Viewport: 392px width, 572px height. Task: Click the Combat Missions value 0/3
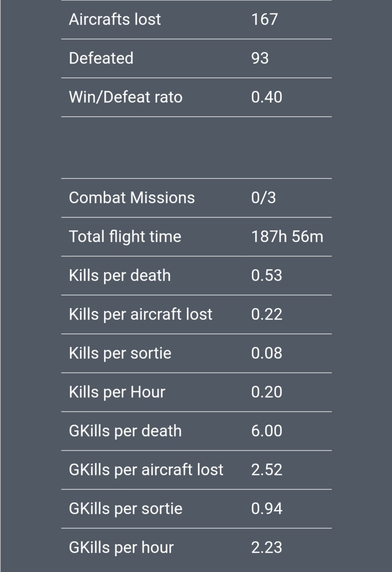[x=263, y=198]
